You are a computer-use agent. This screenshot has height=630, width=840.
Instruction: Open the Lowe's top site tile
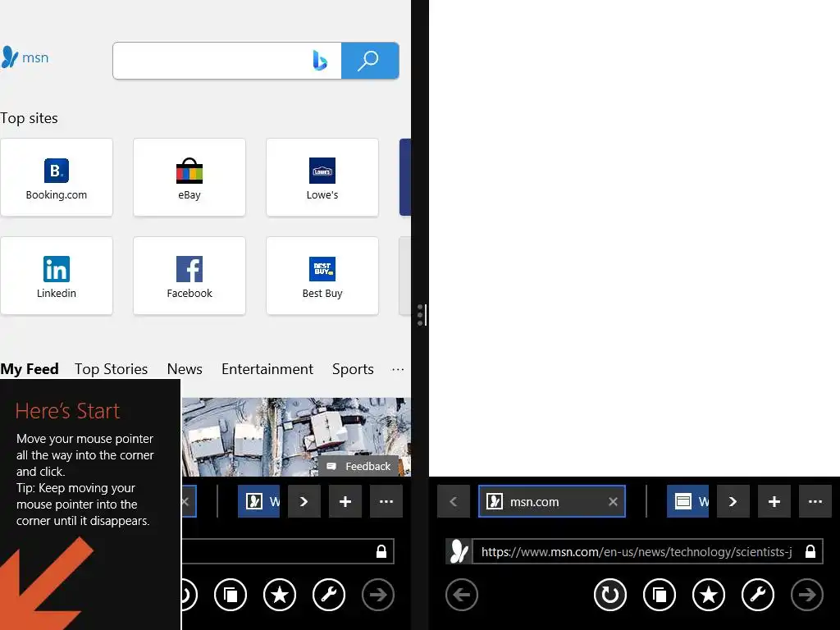point(322,177)
